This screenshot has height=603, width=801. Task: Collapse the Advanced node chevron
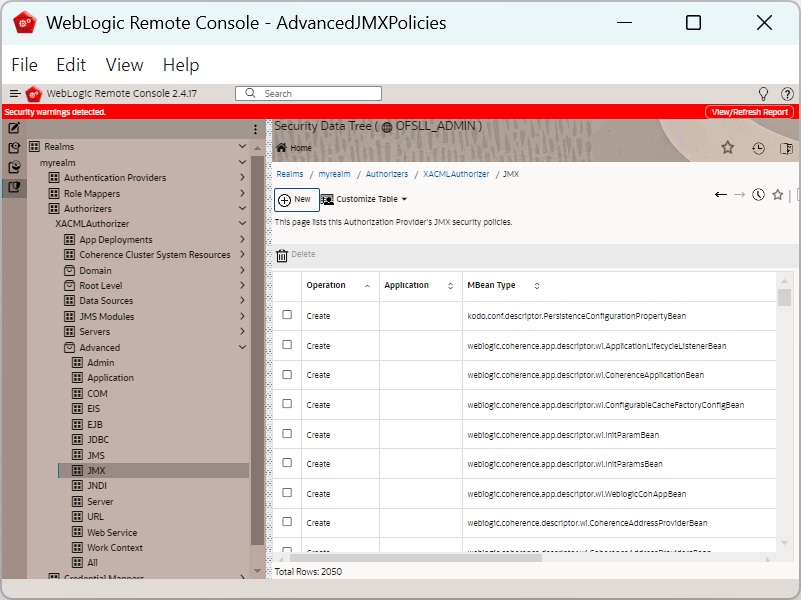(x=242, y=347)
